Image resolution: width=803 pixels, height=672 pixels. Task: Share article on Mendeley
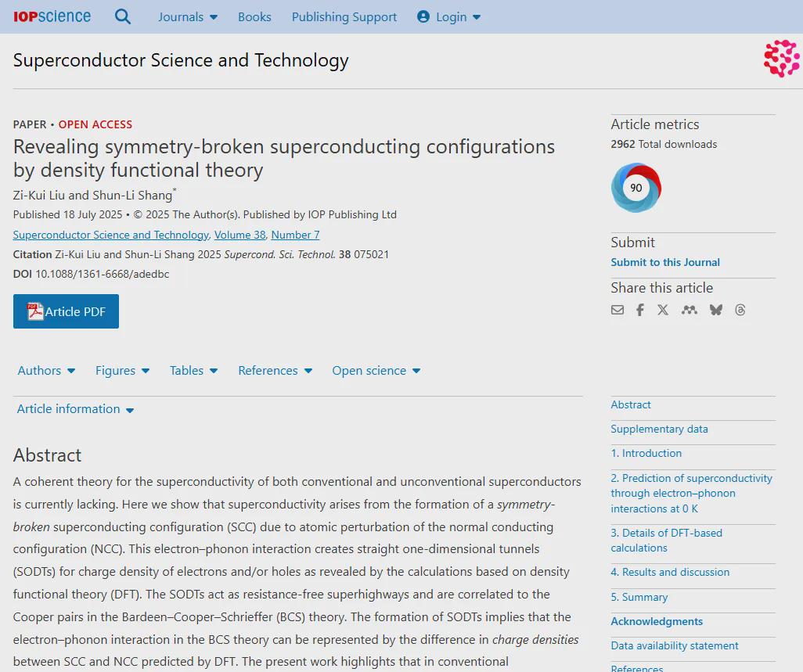point(689,310)
